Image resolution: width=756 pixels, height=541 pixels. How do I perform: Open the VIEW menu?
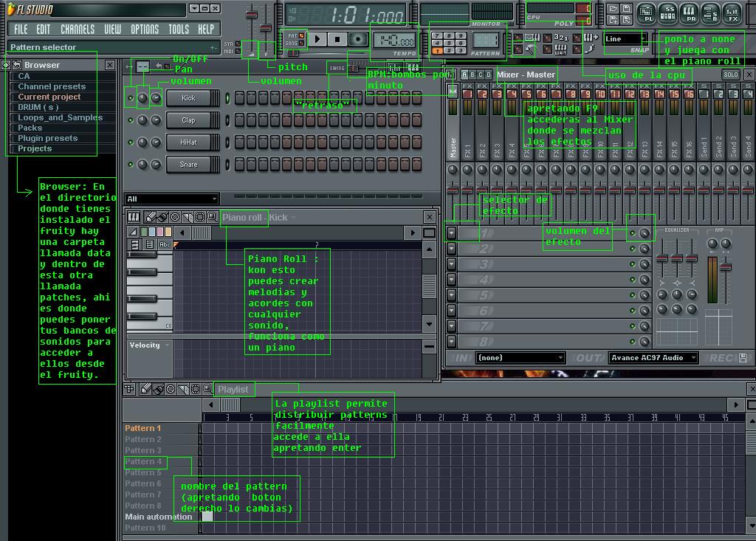click(x=112, y=30)
